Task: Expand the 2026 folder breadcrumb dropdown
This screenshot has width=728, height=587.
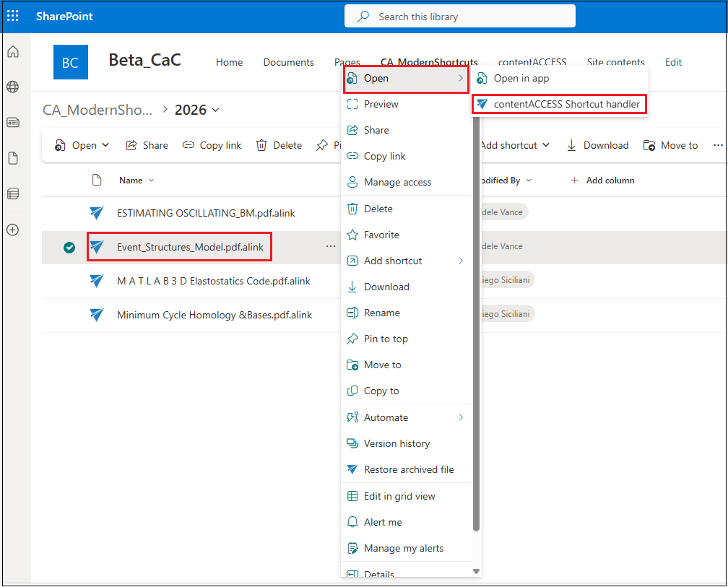Action: (x=215, y=110)
